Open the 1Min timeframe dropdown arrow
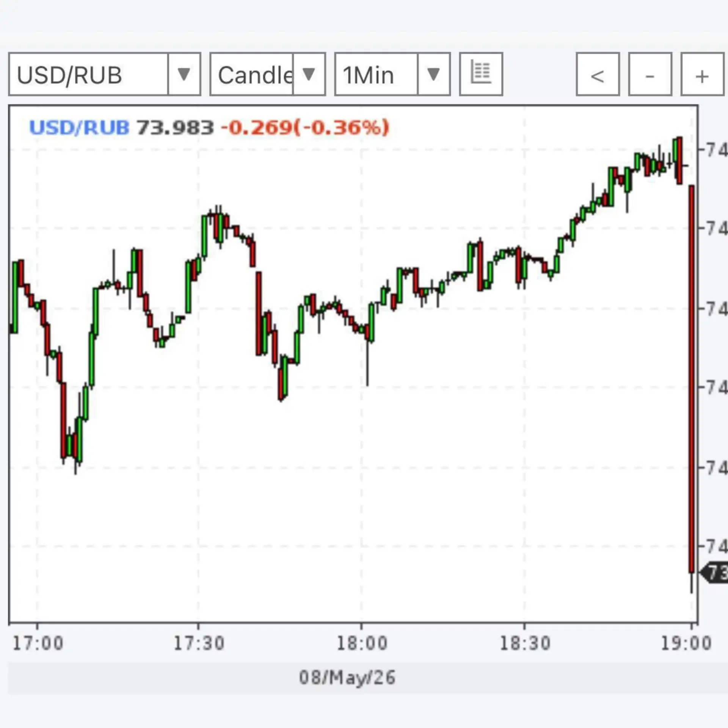 point(433,74)
